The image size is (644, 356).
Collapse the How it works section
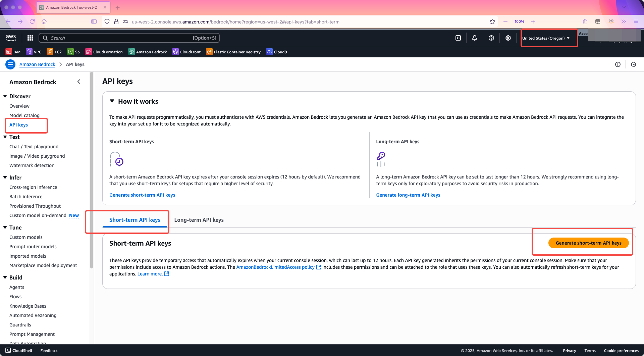(112, 101)
